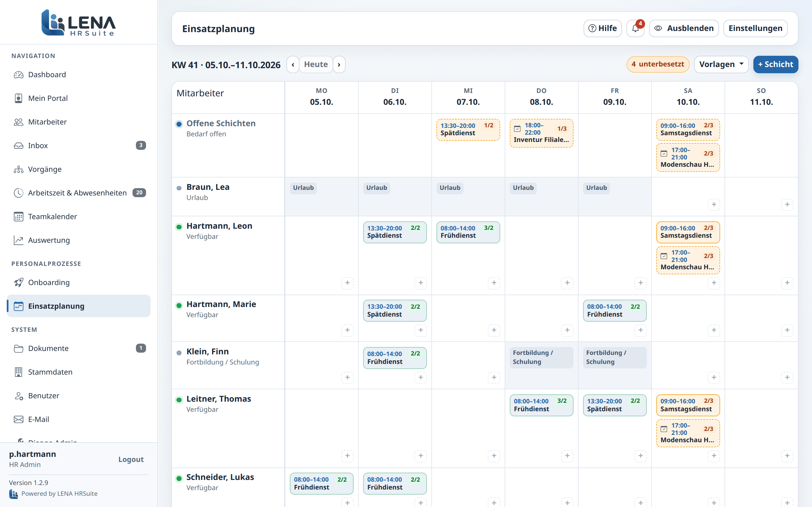Viewport: 812px width, 507px height.
Task: Open Dokumente folder icon
Action: pyautogui.click(x=18, y=348)
